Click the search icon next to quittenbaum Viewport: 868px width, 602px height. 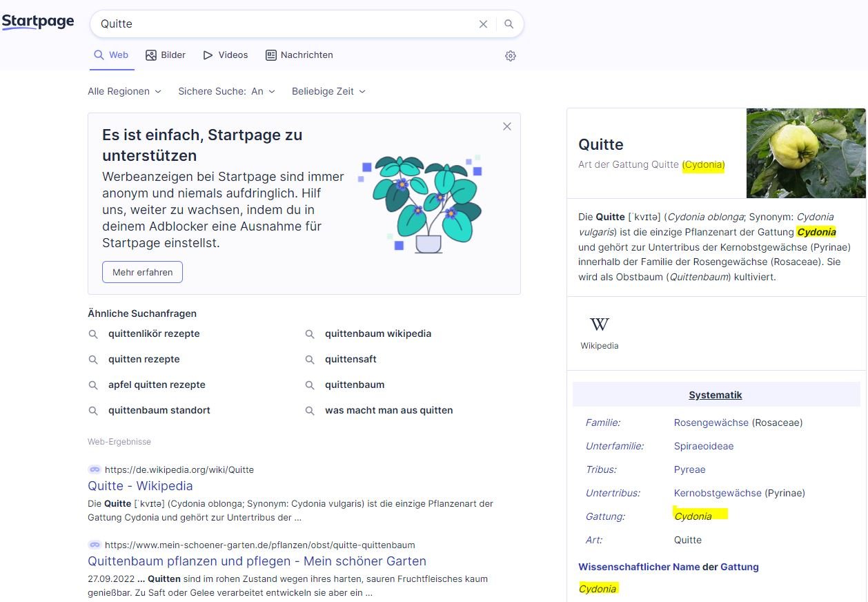310,385
